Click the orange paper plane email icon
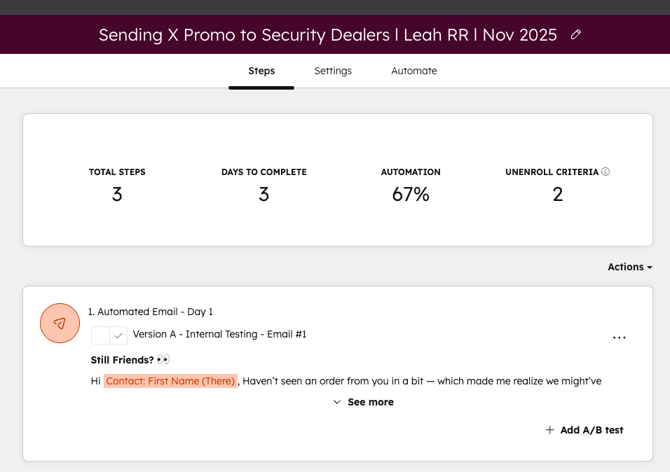670x472 pixels. point(60,323)
